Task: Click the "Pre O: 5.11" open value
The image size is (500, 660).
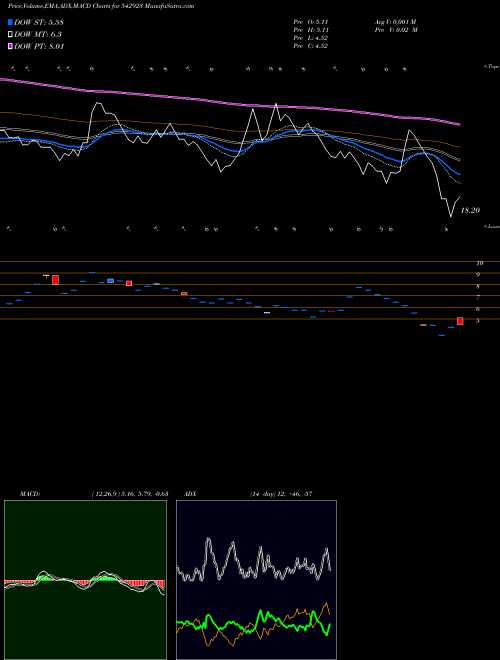Action: tap(311, 22)
